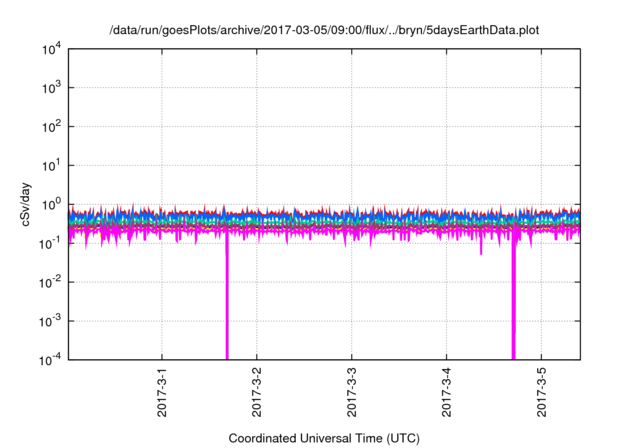The image size is (640, 448).
Task: Click the 2017-3-1 date tick label
Action: [x=162, y=392]
